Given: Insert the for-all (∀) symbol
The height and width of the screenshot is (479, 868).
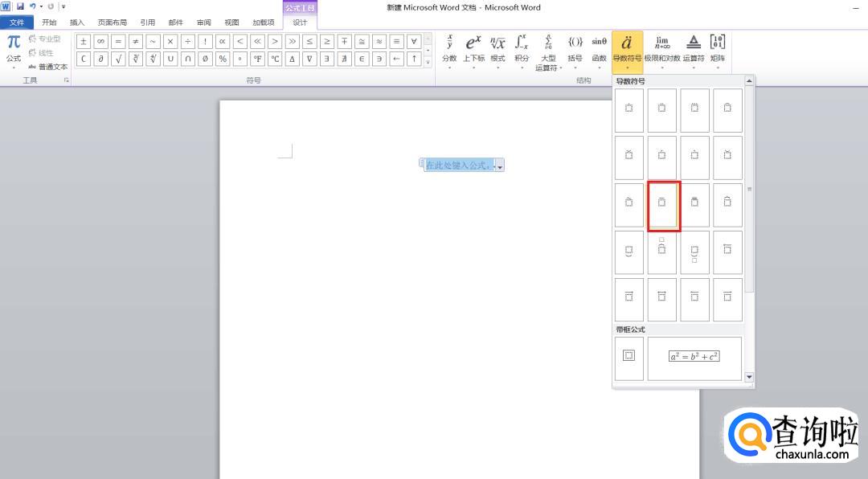Looking at the screenshot, I should tap(414, 42).
